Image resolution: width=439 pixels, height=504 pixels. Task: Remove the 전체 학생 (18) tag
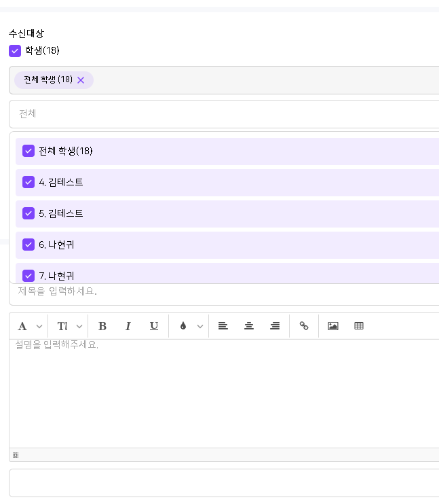pos(81,80)
